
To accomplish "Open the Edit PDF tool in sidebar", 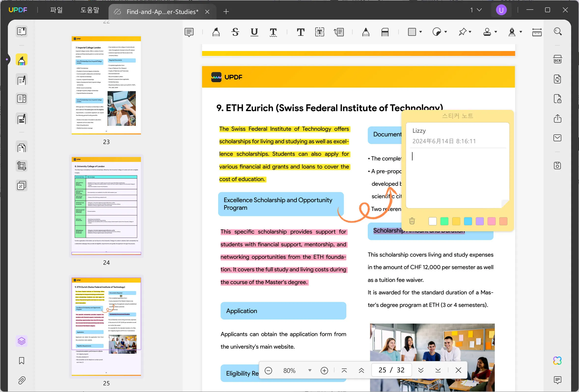I will tap(22, 80).
